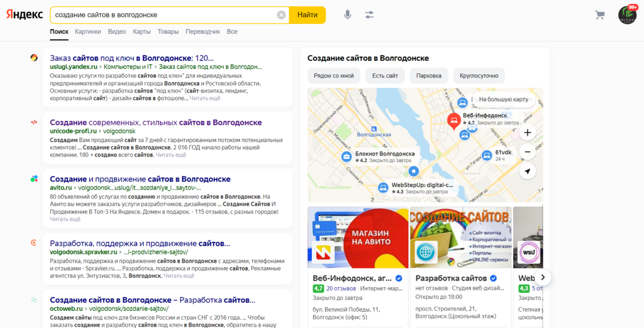Screen dimensions: 644x328
Task: Switch to the Товары tab
Action: 168,32
